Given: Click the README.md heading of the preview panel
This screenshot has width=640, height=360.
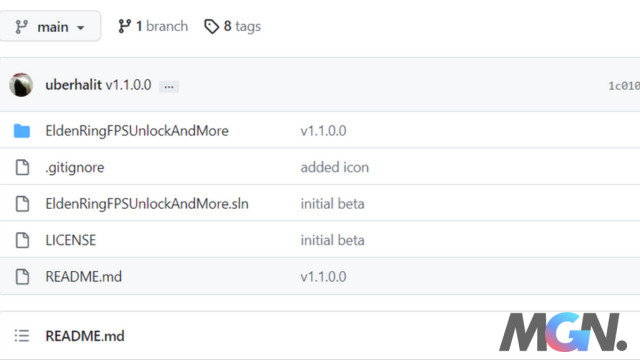Looking at the screenshot, I should coord(85,336).
